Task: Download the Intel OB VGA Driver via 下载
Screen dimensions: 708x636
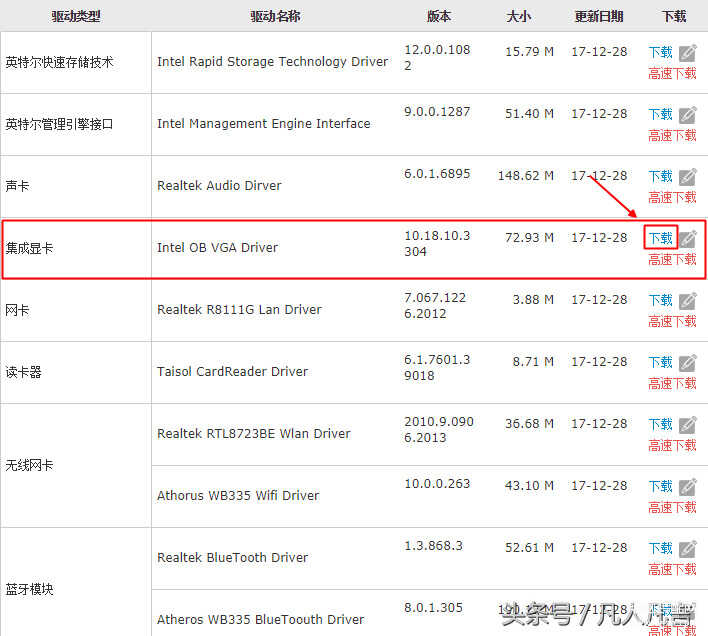Action: (x=661, y=238)
